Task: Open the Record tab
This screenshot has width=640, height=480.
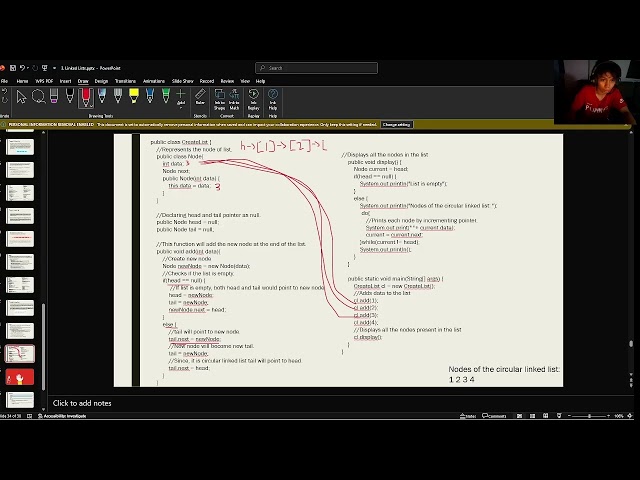Action: click(207, 81)
